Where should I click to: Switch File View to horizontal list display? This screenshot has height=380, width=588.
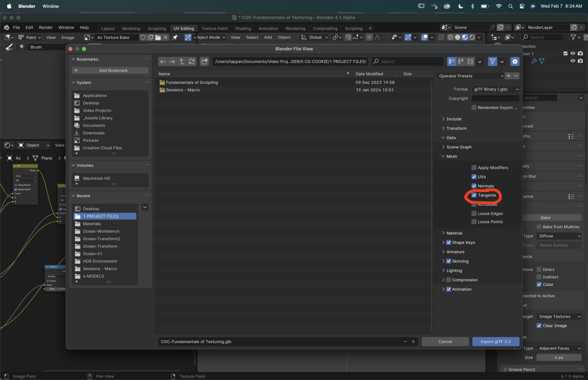[461, 62]
